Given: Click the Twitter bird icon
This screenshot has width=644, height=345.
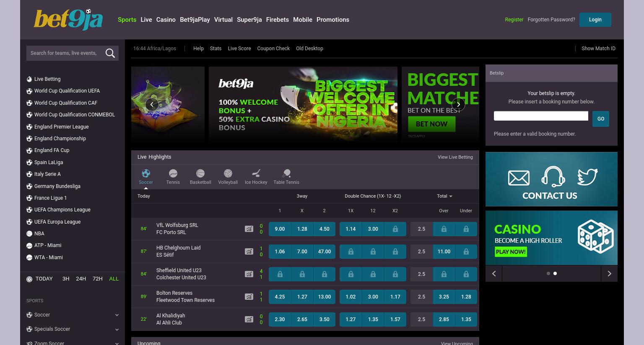Looking at the screenshot, I should click(587, 177).
